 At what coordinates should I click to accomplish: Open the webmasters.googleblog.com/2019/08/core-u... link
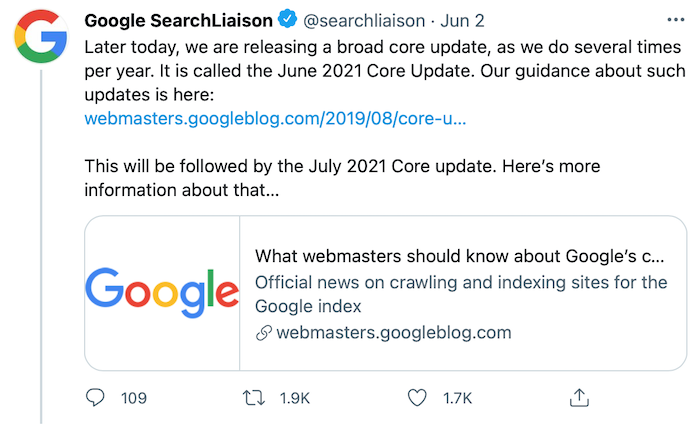(275, 118)
